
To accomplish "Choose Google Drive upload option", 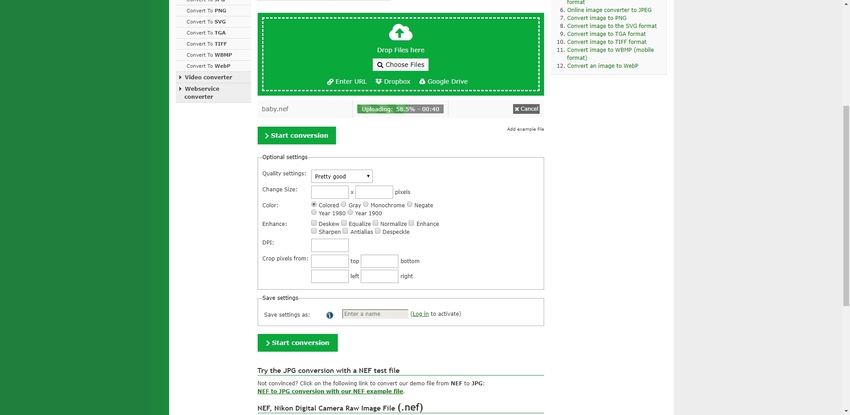I will (443, 82).
